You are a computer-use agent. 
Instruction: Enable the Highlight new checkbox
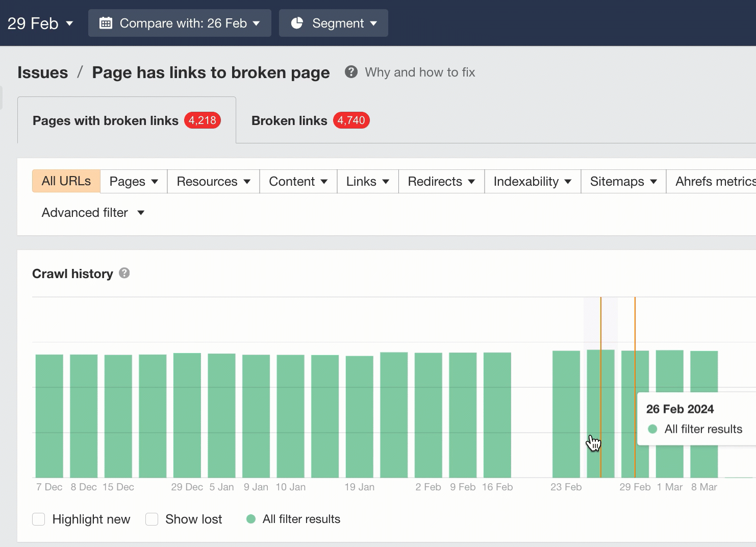[39, 519]
